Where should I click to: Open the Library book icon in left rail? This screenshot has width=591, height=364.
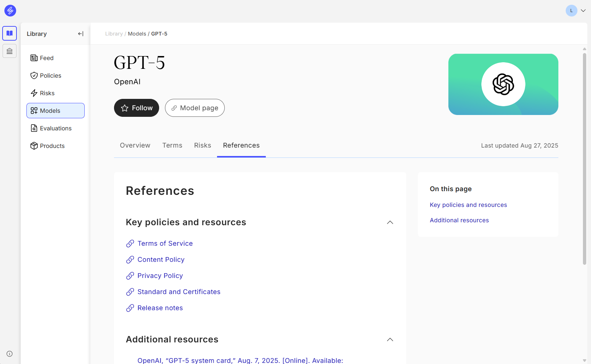click(x=10, y=33)
